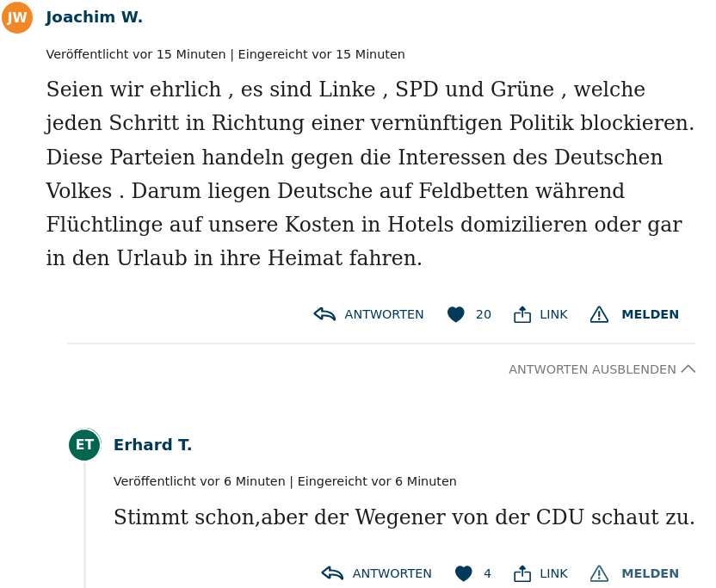Click 'Antworten' under Joachim W.'s comment

click(x=384, y=314)
